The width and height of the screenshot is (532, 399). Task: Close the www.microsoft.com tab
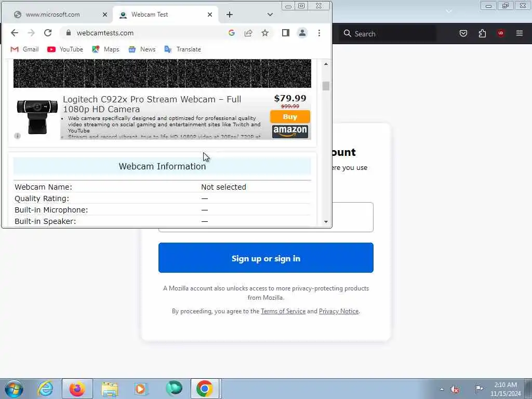point(105,15)
